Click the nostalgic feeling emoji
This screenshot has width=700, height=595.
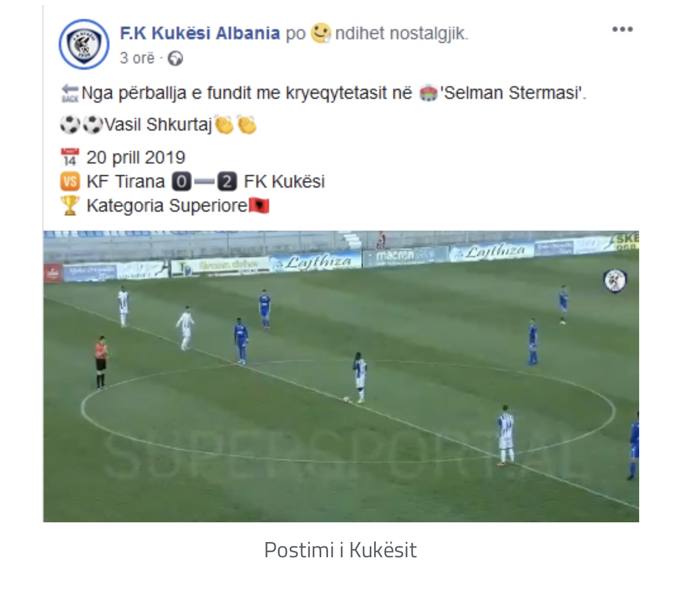tap(321, 33)
